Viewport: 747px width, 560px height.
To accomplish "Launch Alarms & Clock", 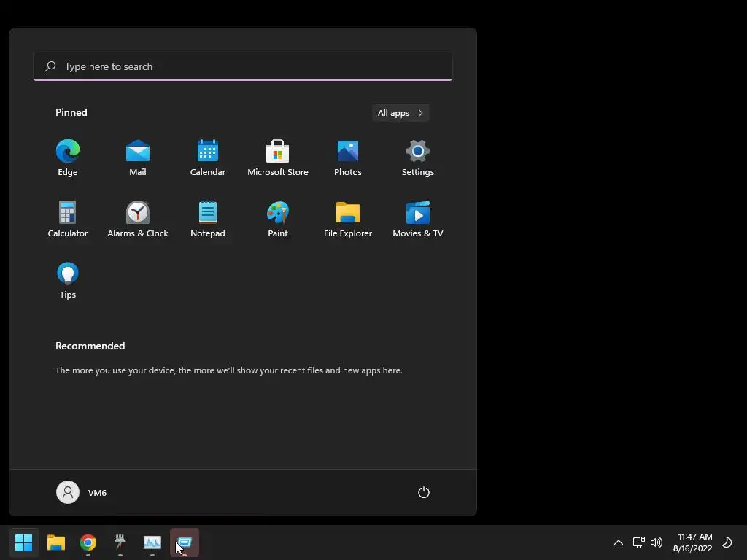I will (138, 219).
